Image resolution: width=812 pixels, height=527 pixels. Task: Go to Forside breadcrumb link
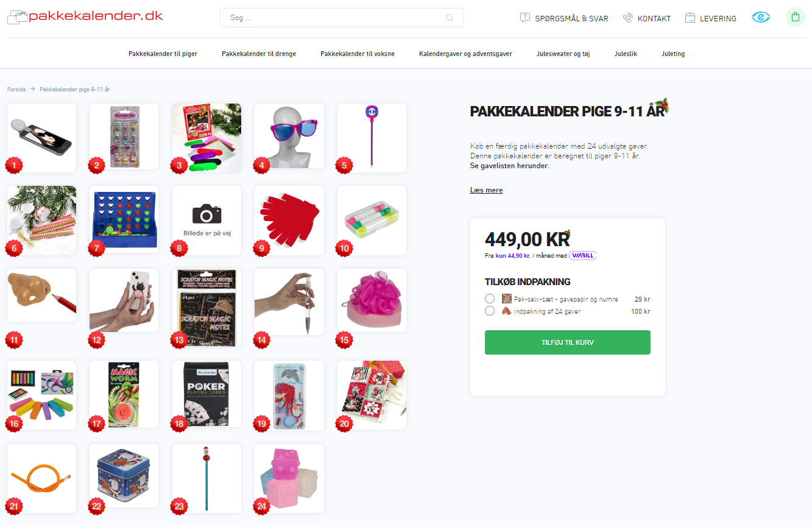click(x=16, y=90)
